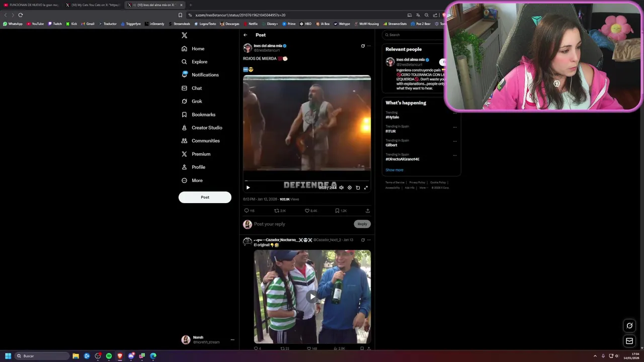Open Grok in X sidebar
Viewport: 644px width, 362px height.
(x=192, y=101)
